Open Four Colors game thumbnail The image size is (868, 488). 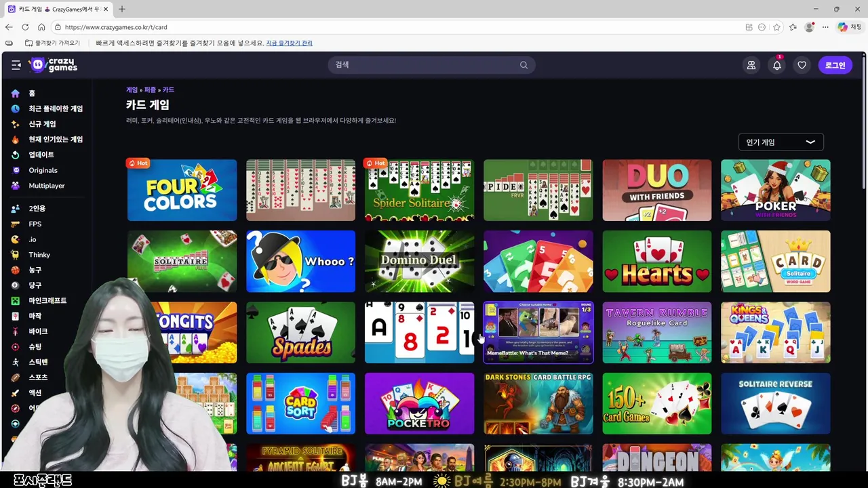[182, 190]
